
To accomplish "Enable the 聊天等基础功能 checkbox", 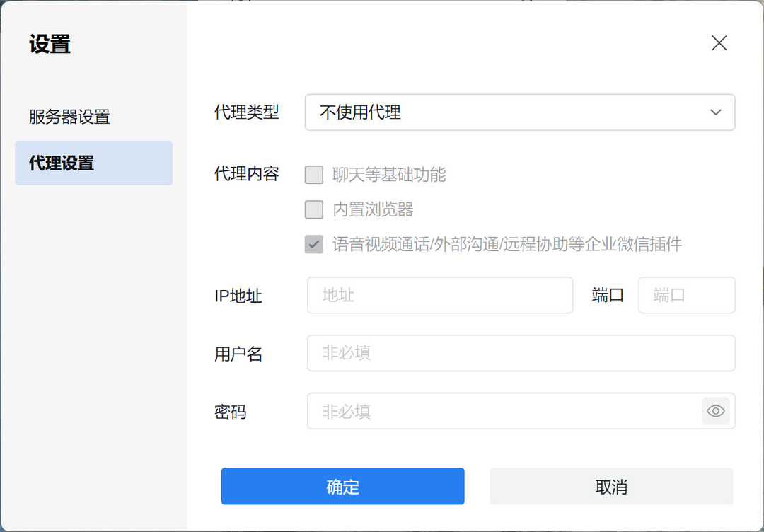I will coord(314,175).
